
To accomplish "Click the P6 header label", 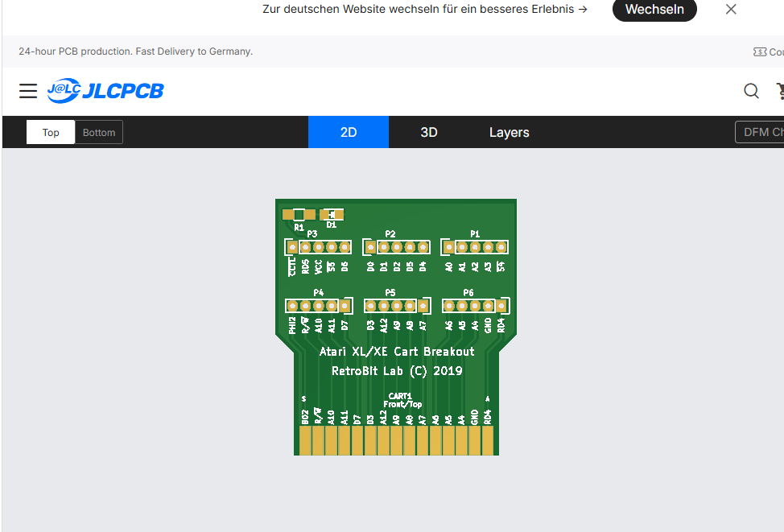I will 468,292.
